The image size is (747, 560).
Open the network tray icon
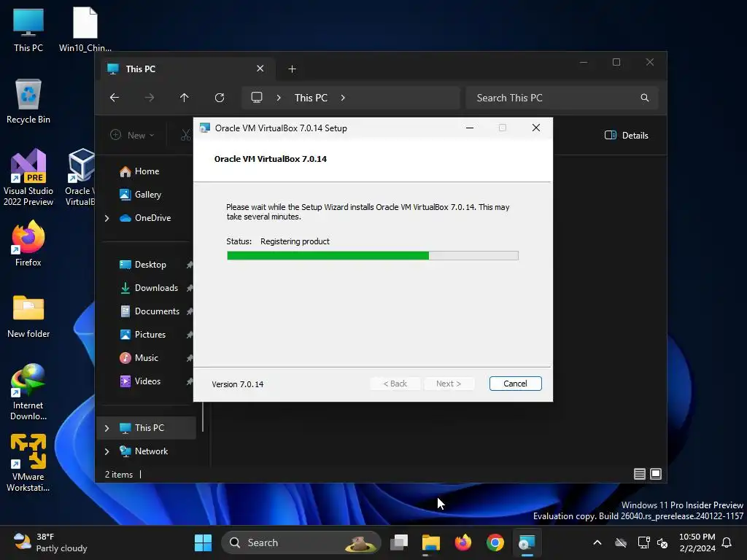click(643, 542)
